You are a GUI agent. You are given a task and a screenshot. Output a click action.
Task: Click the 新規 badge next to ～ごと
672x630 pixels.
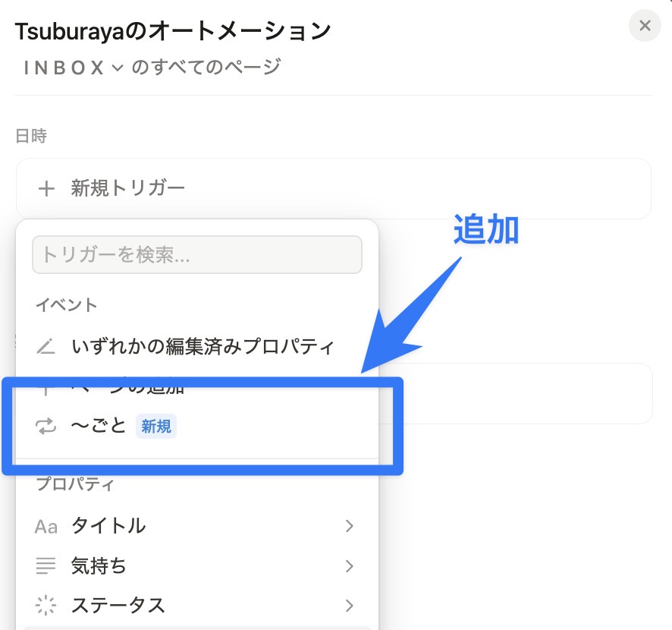pyautogui.click(x=156, y=427)
